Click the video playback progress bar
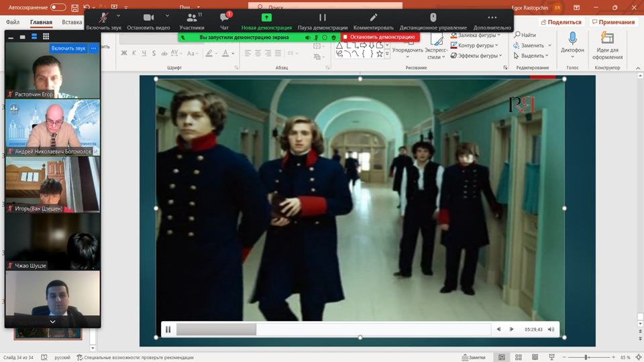This screenshot has height=362, width=644. click(x=333, y=329)
